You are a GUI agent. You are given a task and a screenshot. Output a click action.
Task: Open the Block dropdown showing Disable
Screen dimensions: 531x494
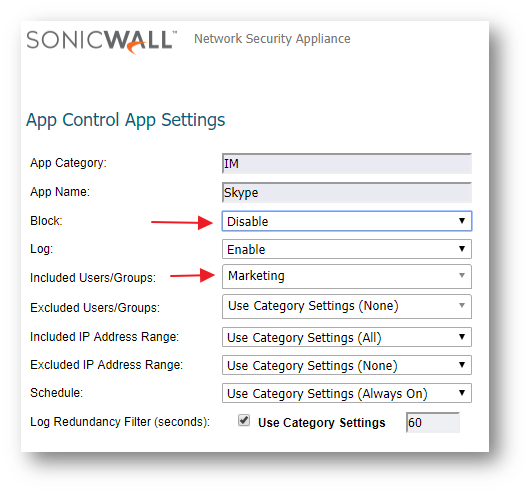click(347, 221)
